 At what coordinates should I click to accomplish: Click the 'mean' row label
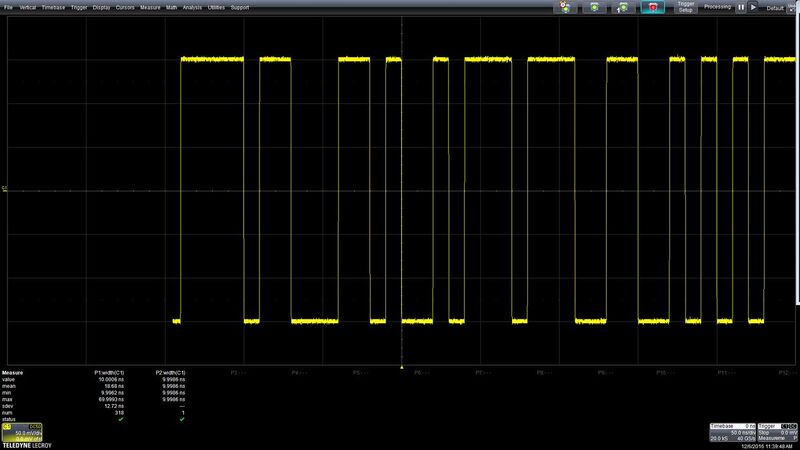pyautogui.click(x=9, y=386)
